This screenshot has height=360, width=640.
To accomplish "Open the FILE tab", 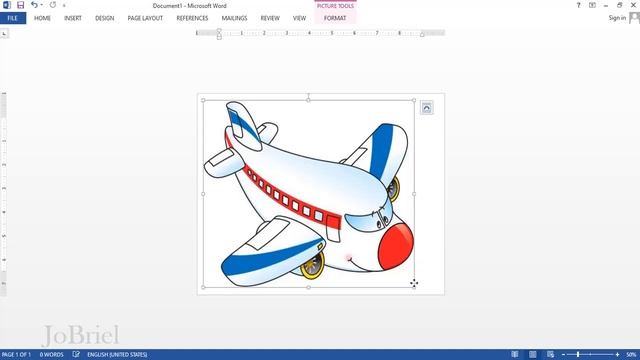I will (x=13, y=18).
